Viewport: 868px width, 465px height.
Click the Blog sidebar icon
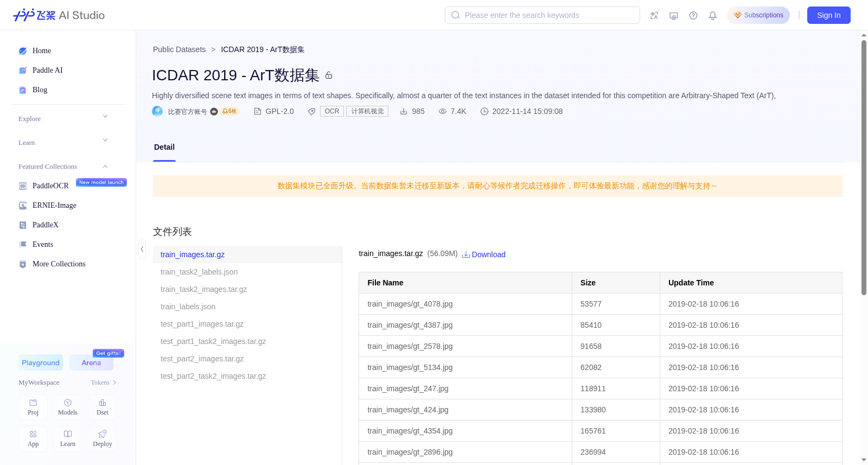[23, 90]
